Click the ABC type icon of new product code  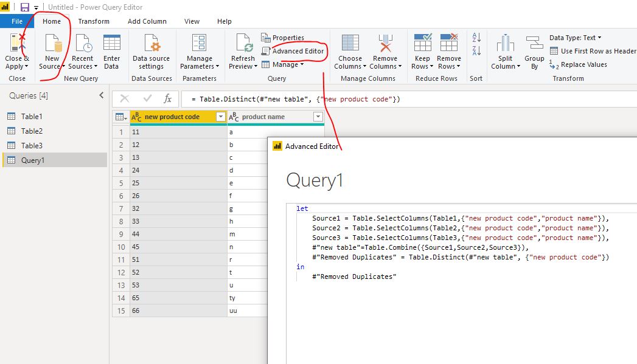point(136,117)
